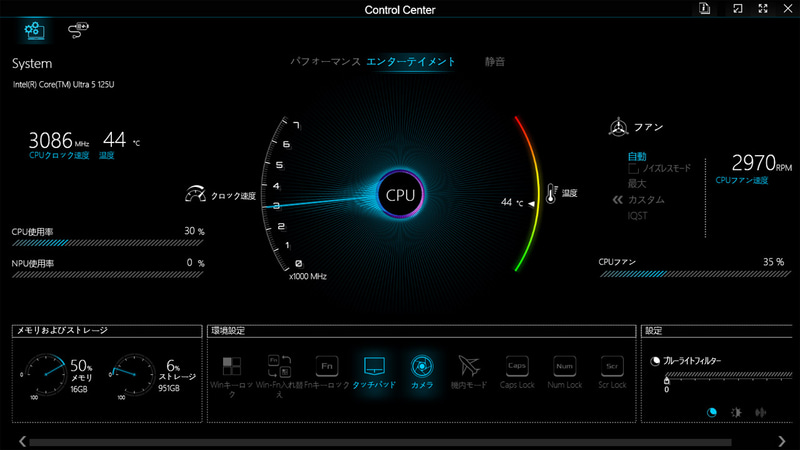Click the NPU使用率 usage bar
The height and width of the screenshot is (450, 800).
pos(108,275)
